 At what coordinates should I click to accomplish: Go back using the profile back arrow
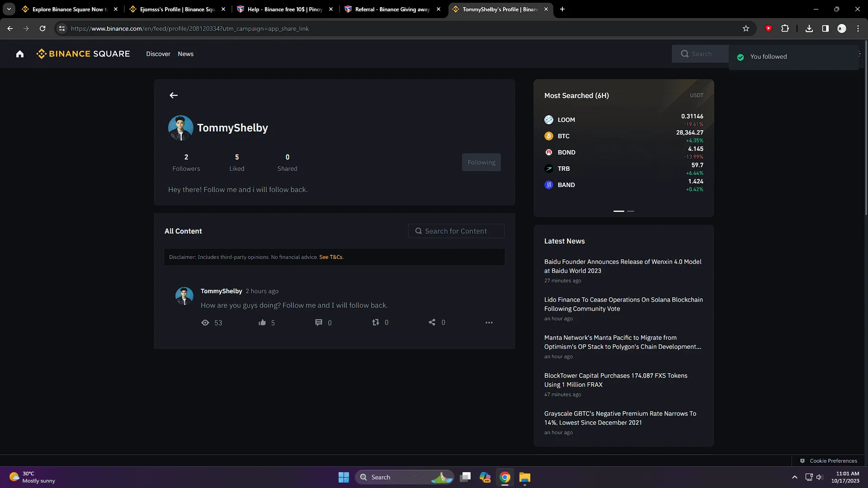point(174,95)
